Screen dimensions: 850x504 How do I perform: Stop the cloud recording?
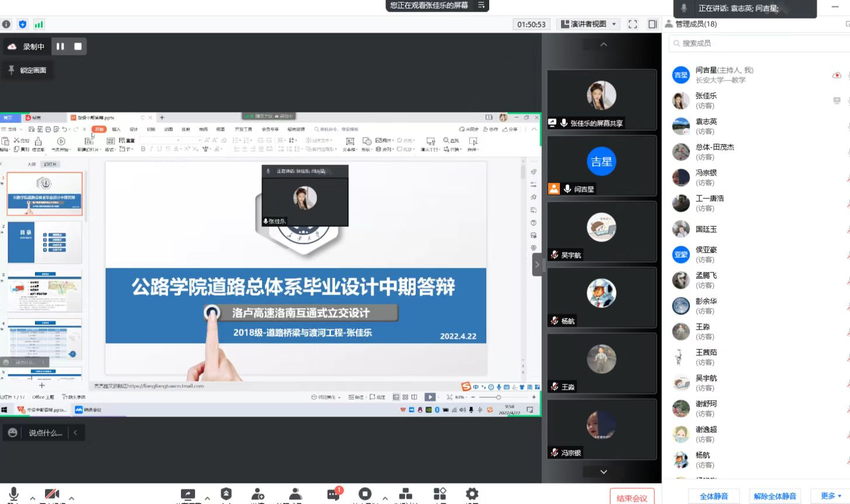pos(78,47)
